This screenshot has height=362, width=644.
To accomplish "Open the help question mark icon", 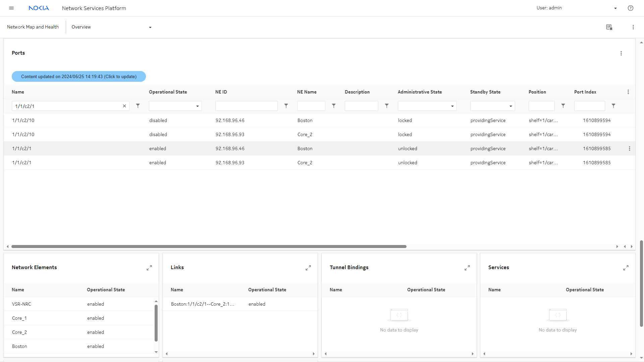I will click(631, 8).
